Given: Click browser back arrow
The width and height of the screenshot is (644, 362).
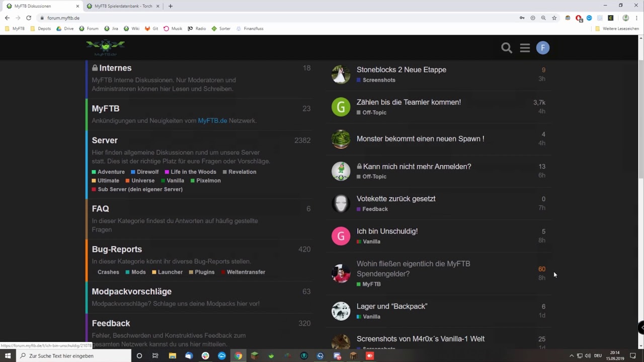Looking at the screenshot, I should [7, 18].
